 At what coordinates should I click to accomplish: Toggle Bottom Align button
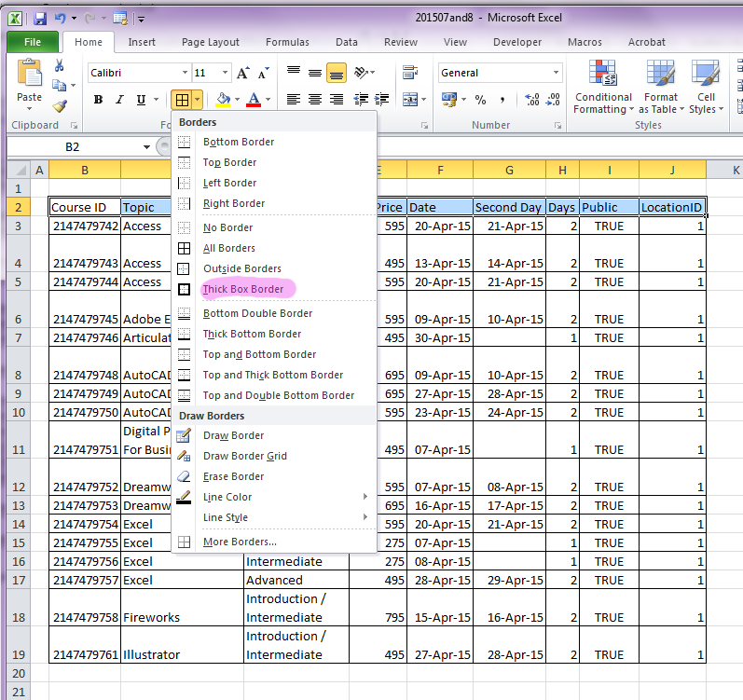pyautogui.click(x=337, y=73)
